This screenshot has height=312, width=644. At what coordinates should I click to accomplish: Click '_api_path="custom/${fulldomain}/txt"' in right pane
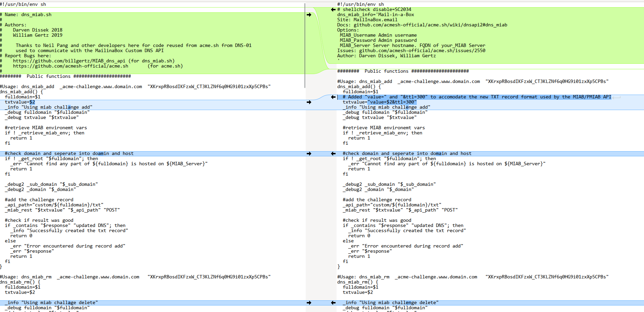[x=392, y=205]
